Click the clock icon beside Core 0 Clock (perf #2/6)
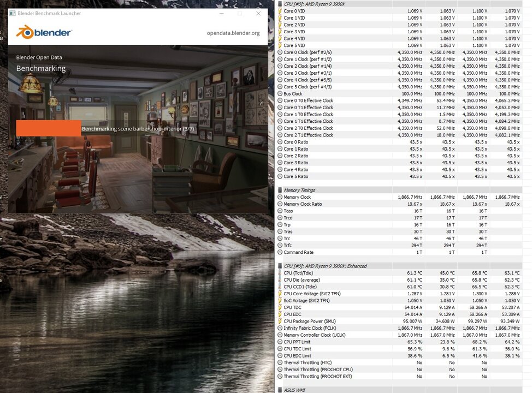532x393 pixels. [280, 52]
